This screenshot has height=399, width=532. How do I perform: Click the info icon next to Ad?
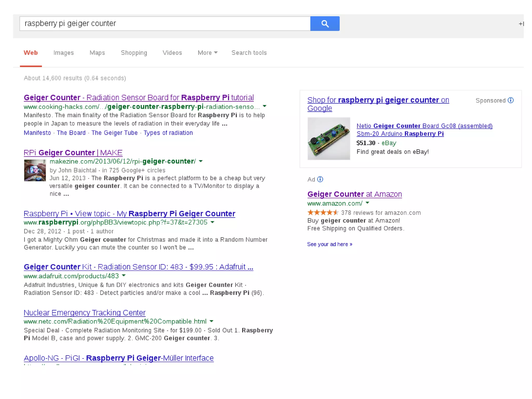coord(320,179)
